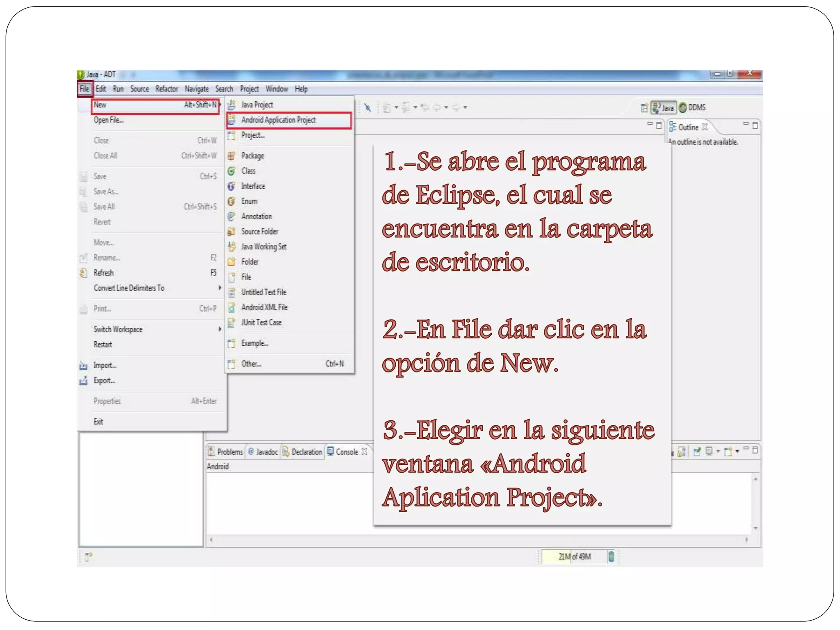Minimize the editor area
This screenshot has width=840, height=630.
(650, 123)
